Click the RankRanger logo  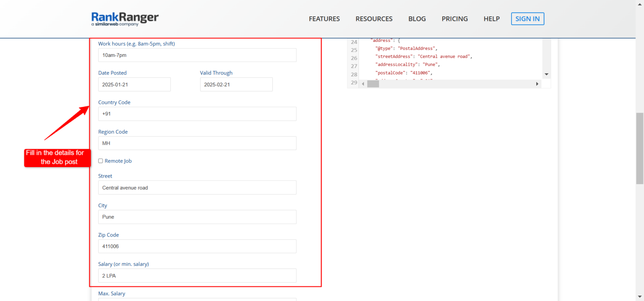pos(125,19)
